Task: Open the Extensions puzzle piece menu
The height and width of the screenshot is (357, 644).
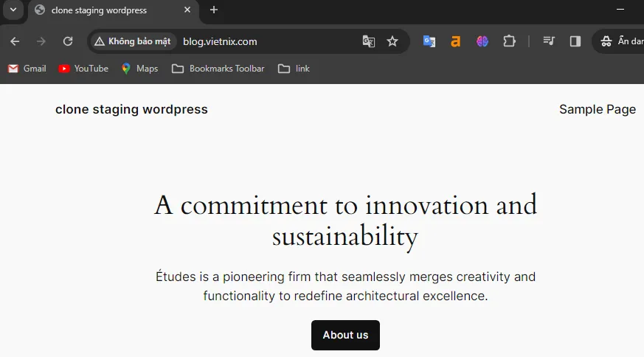Action: coord(509,41)
